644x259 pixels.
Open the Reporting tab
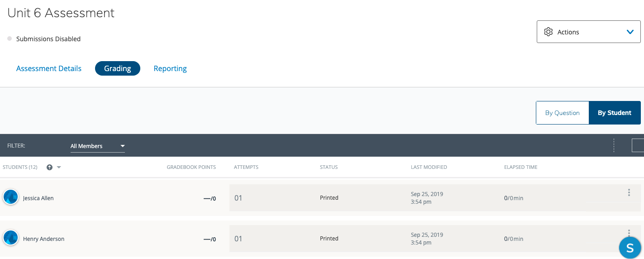170,69
